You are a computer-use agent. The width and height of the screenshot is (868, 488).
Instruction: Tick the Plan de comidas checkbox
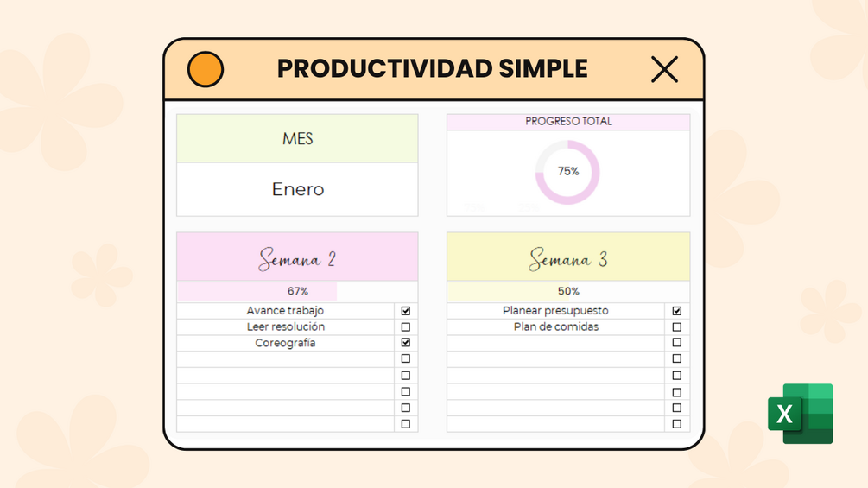(x=676, y=327)
